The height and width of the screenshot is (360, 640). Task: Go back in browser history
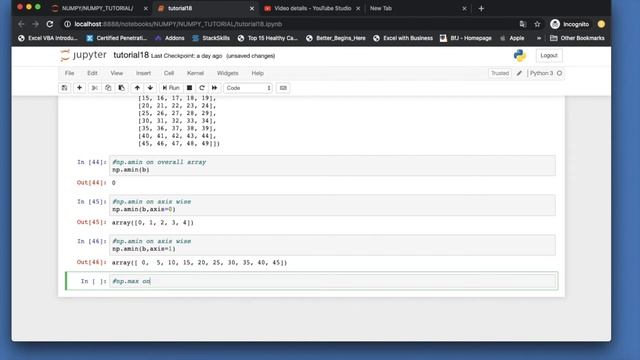[x=21, y=24]
